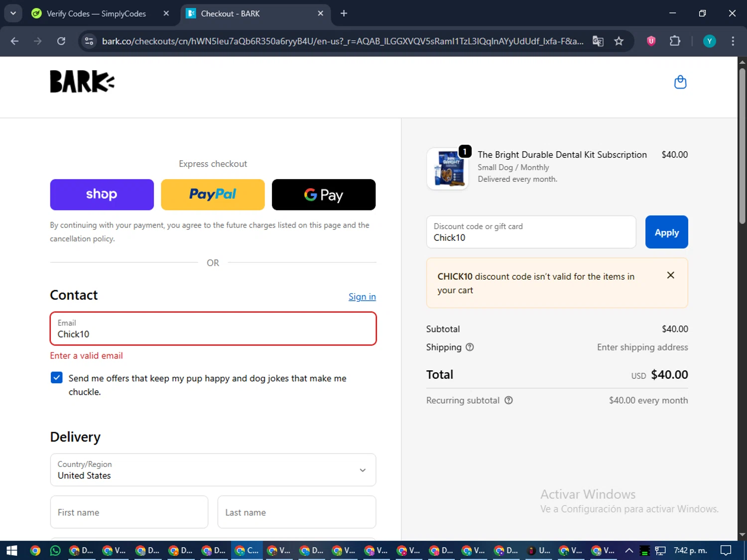Open a new browser tab
Screen dimensions: 747x560
(344, 13)
